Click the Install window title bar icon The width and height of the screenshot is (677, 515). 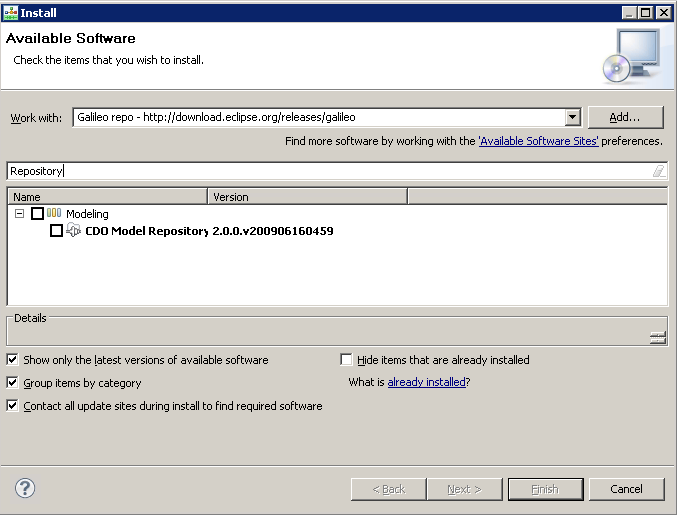(x=10, y=12)
